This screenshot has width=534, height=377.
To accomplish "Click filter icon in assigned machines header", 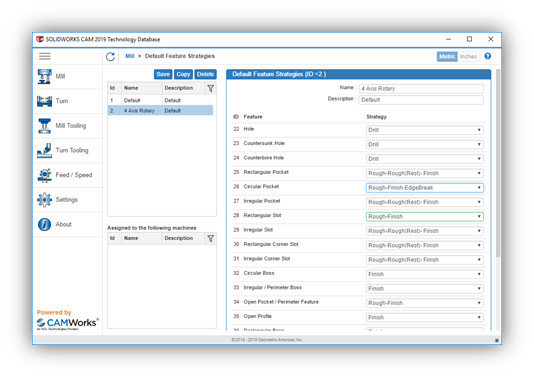I will 210,239.
